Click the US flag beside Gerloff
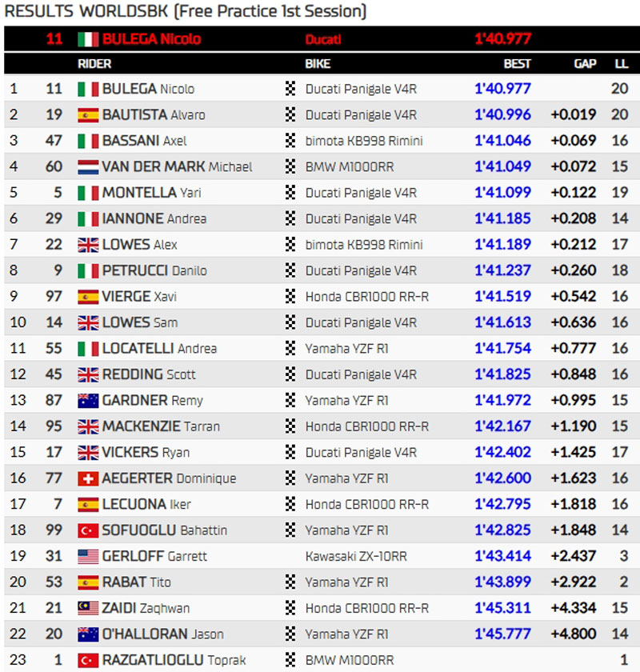Screen dimensions: 640x672 point(88,556)
